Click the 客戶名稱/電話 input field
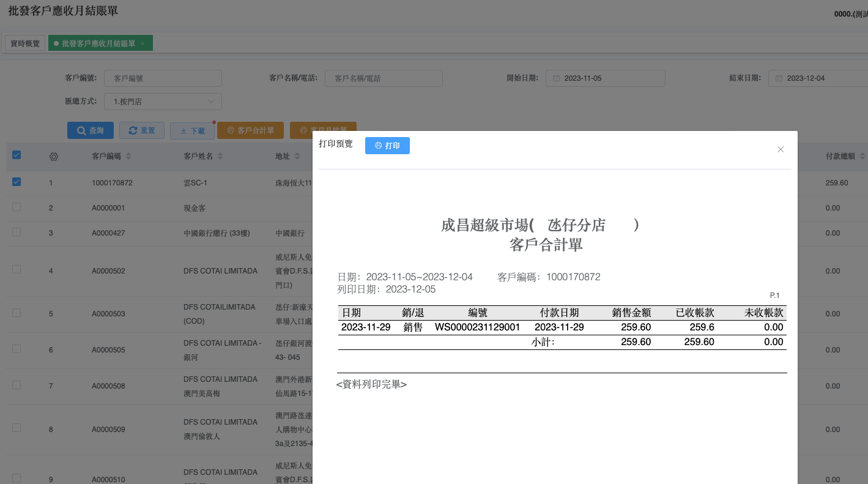868x484 pixels. point(383,78)
